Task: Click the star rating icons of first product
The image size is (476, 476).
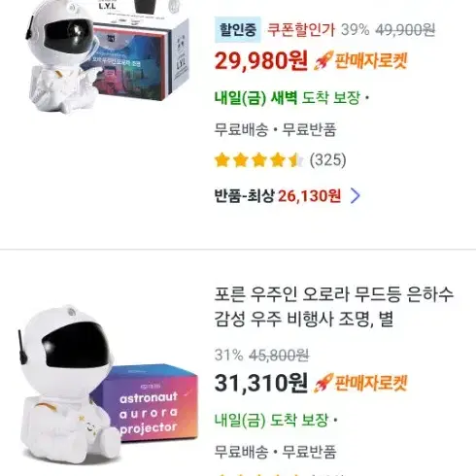Action: pyautogui.click(x=259, y=160)
